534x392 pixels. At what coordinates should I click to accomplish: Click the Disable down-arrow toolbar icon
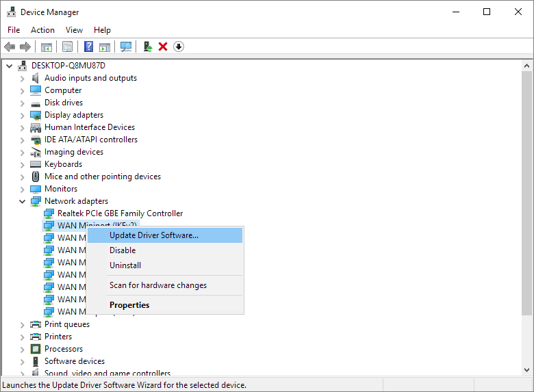pyautogui.click(x=179, y=47)
